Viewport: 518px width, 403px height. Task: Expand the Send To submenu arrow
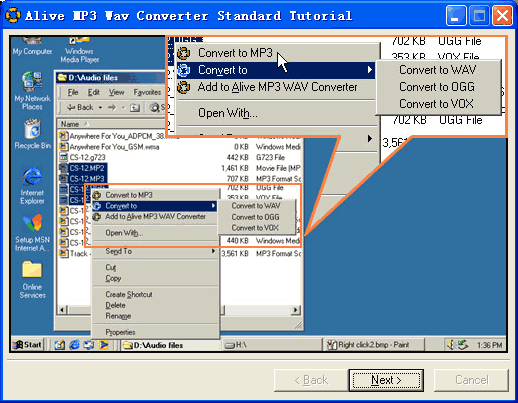[213, 251]
